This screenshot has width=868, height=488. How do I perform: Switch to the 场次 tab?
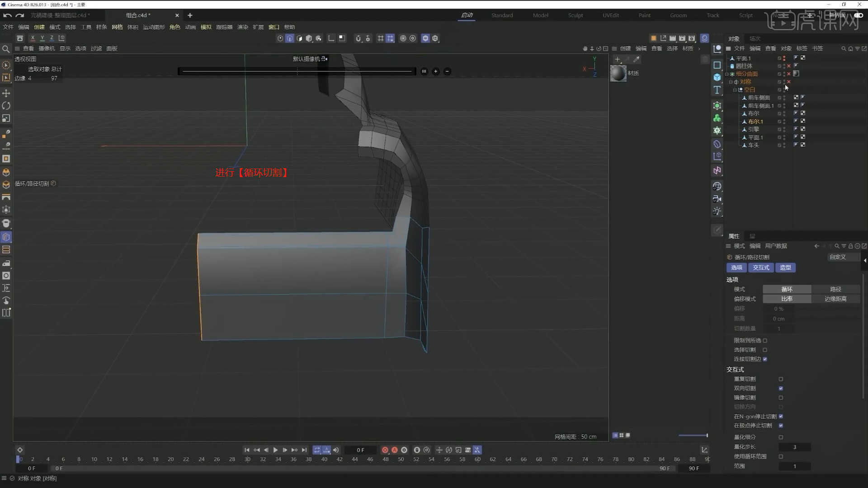[755, 38]
